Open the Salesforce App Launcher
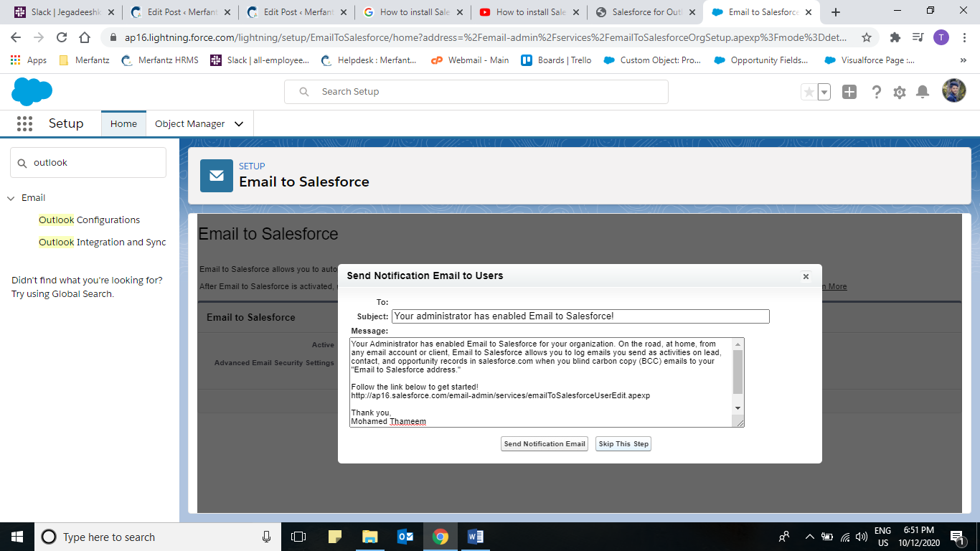Screen dimensions: 980x551 pos(24,123)
